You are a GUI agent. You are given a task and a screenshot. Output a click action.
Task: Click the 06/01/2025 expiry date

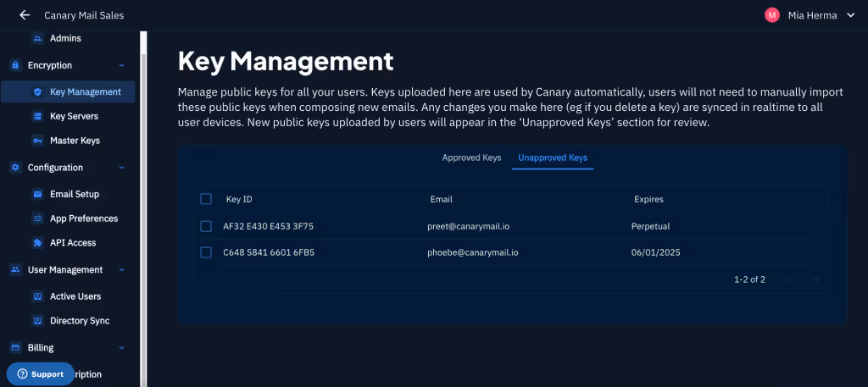pyautogui.click(x=655, y=252)
